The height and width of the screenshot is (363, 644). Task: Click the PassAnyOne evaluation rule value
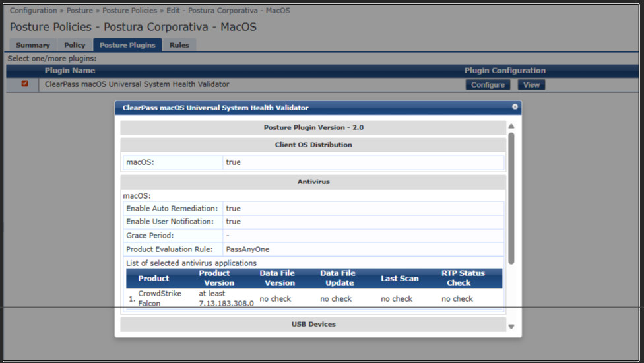247,249
